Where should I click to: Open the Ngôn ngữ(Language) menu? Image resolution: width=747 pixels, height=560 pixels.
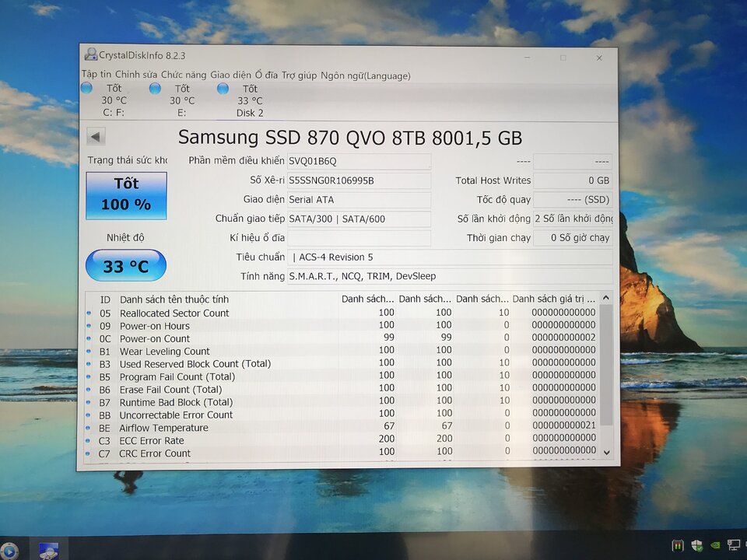tap(366, 75)
